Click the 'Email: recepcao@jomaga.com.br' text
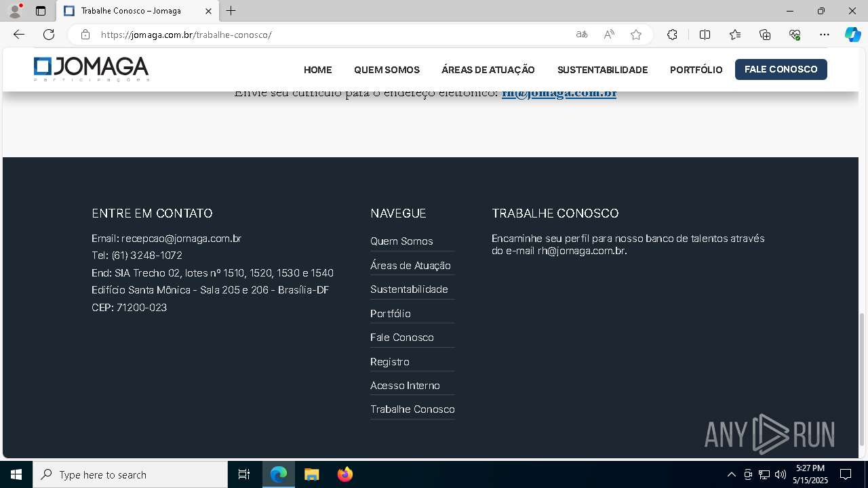The width and height of the screenshot is (868, 488). coord(167,239)
